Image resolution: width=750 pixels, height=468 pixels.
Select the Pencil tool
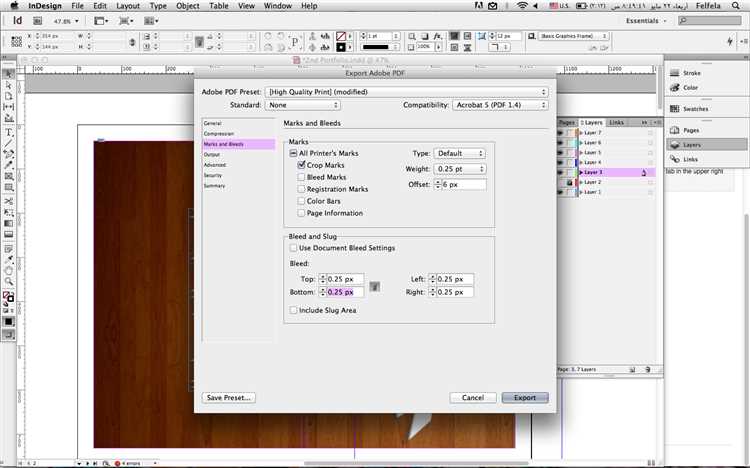click(x=9, y=165)
